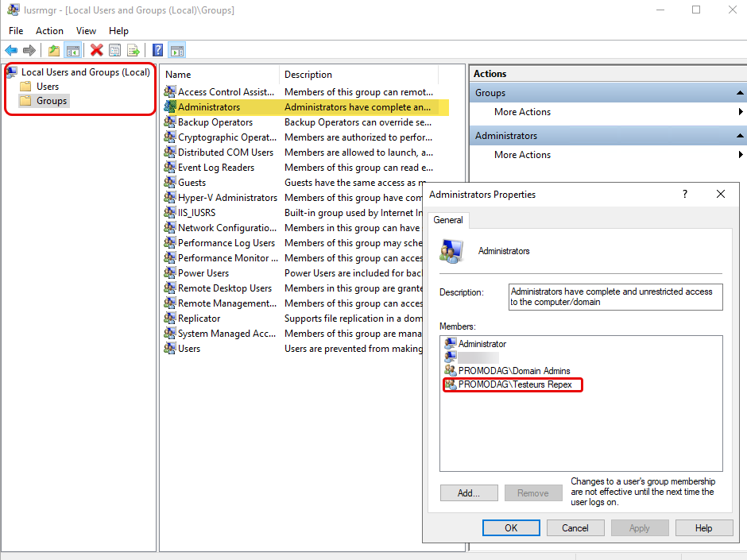The height and width of the screenshot is (560, 747).
Task: Click inside the Description text field
Action: click(616, 296)
